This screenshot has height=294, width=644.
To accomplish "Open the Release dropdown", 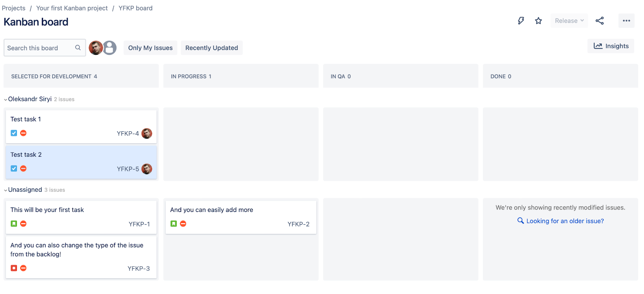I will click(569, 21).
